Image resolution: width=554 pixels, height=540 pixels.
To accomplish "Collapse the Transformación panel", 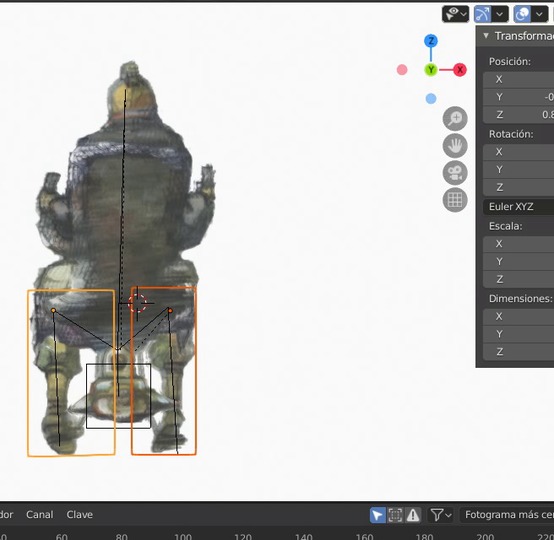I will (486, 36).
